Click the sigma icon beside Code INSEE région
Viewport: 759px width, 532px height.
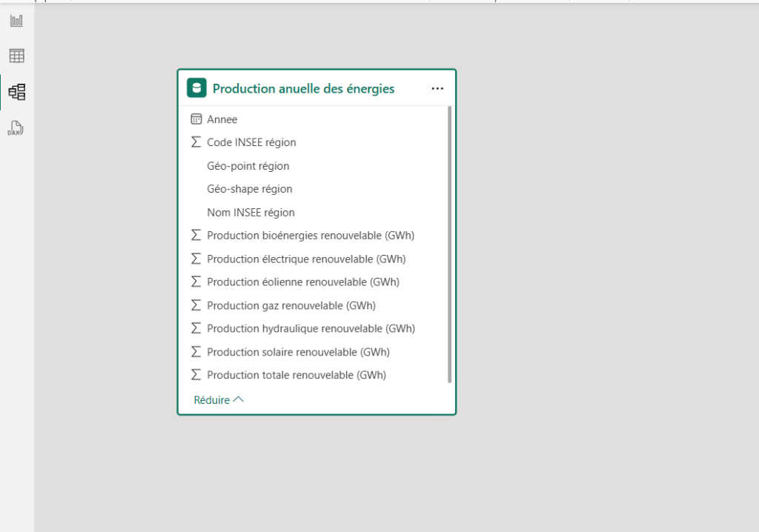(x=196, y=142)
